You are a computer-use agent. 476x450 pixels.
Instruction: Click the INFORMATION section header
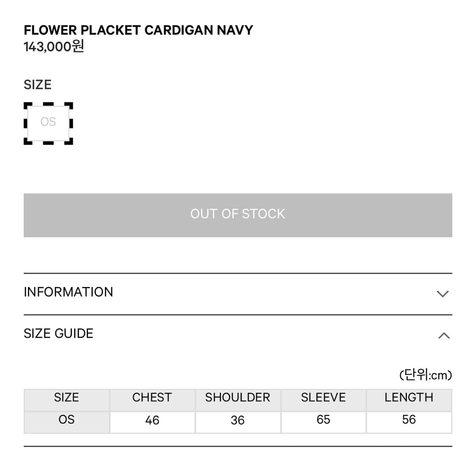pyautogui.click(x=68, y=292)
